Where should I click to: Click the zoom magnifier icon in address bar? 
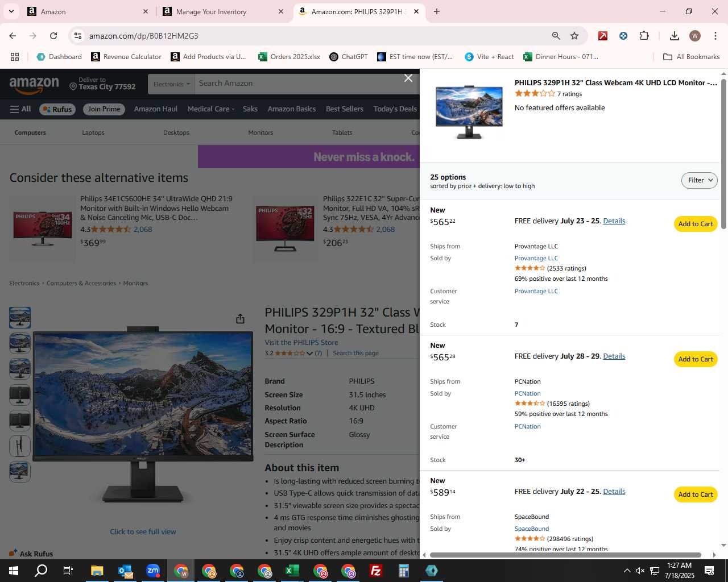tap(556, 36)
